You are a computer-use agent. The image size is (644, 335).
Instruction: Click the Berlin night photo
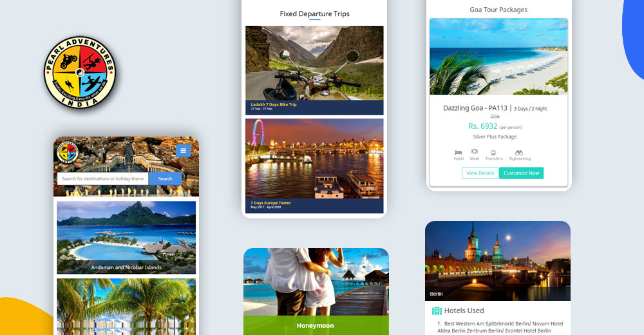coord(497,260)
